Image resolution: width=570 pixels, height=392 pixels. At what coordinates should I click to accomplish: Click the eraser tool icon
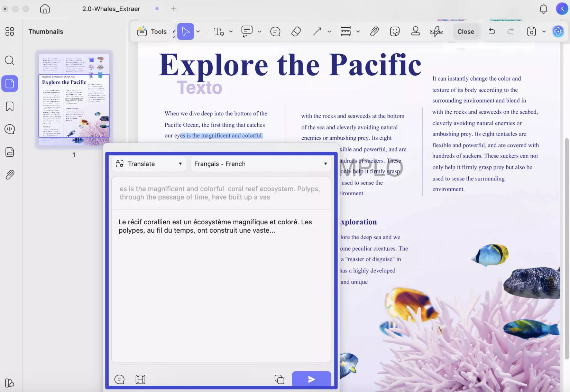click(296, 32)
